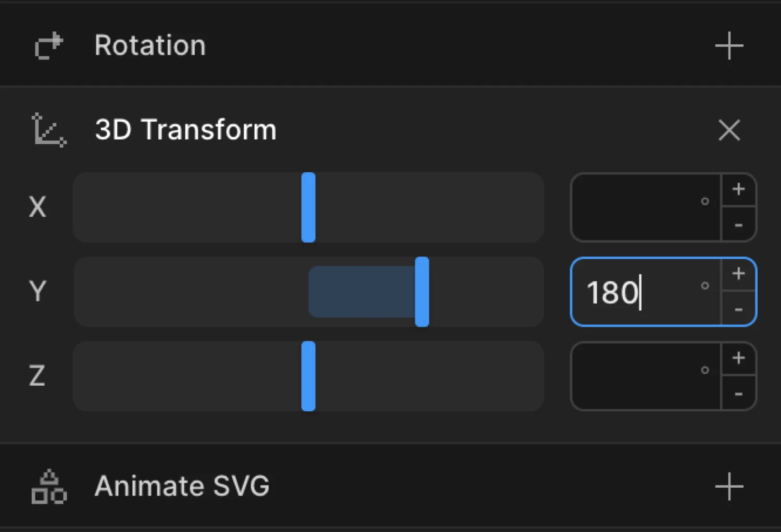781x532 pixels.
Task: Click the degree symbol in the X input
Action: click(704, 201)
